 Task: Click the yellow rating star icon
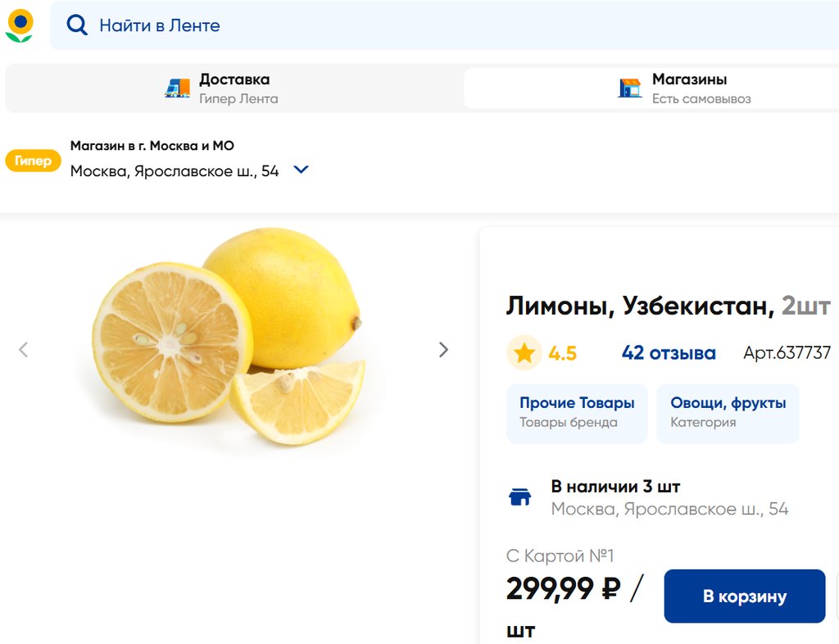coord(524,353)
